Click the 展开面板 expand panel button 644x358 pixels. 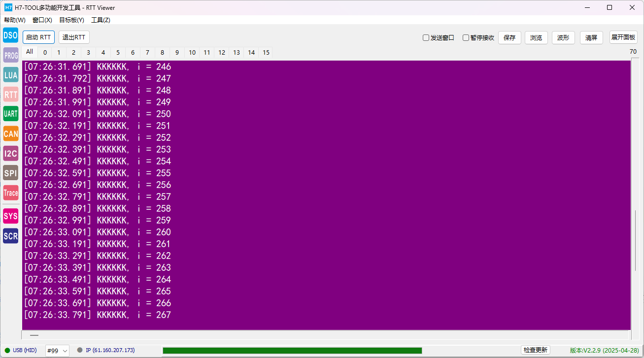[623, 37]
